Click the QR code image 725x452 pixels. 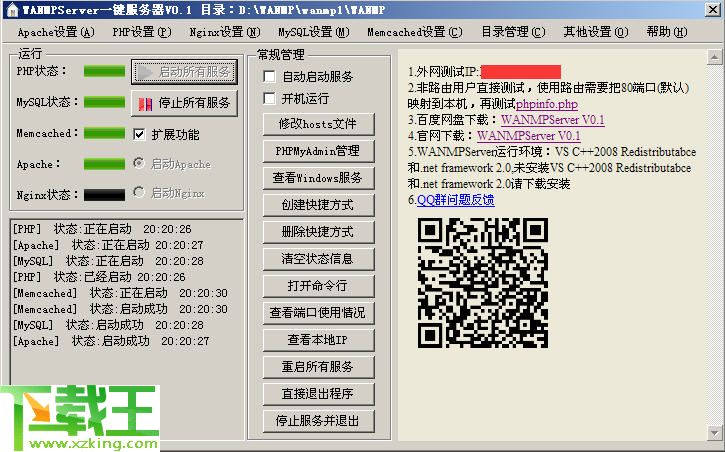(x=483, y=283)
